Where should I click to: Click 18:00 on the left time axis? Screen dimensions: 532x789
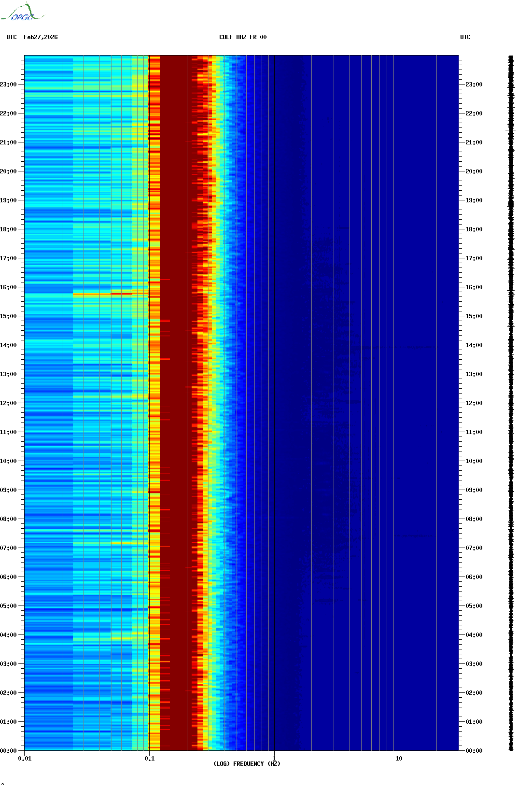click(x=8, y=229)
